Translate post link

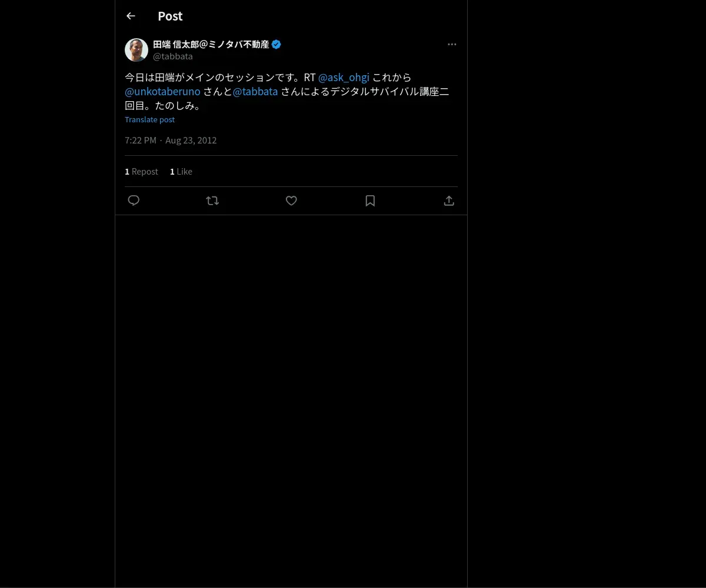[x=149, y=119]
